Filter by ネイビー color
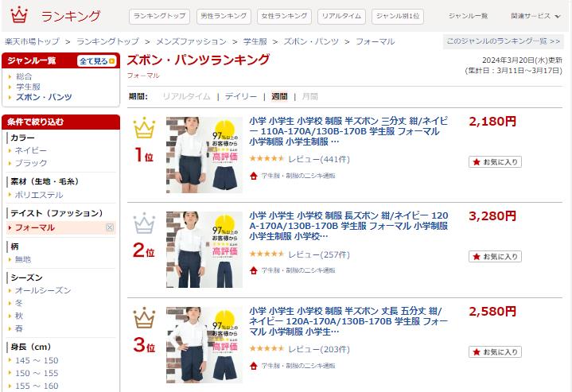This screenshot has width=572, height=392. coord(31,150)
